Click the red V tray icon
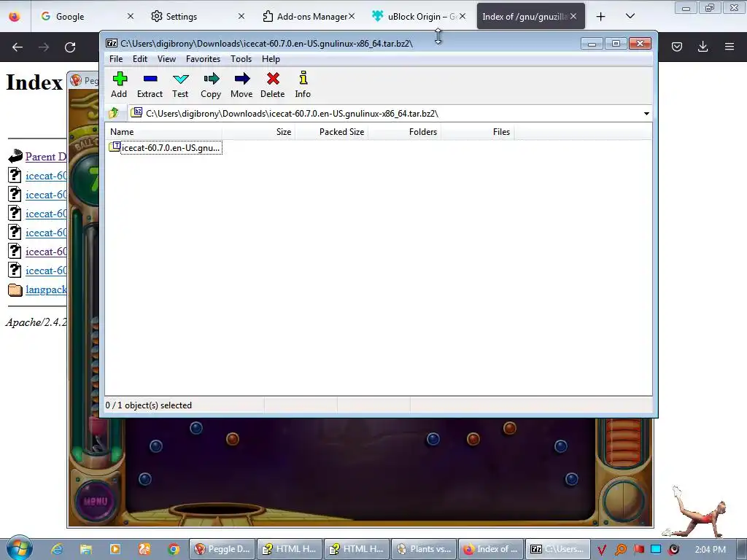 (602, 550)
